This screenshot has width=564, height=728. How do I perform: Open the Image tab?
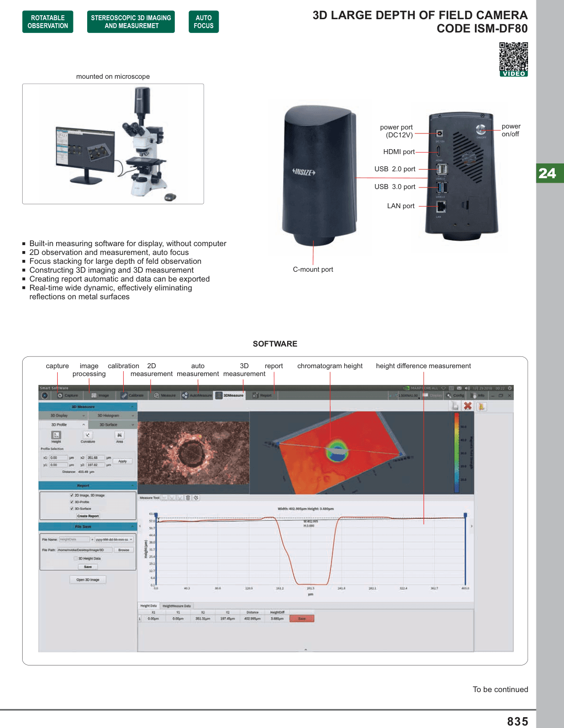pyautogui.click(x=100, y=395)
